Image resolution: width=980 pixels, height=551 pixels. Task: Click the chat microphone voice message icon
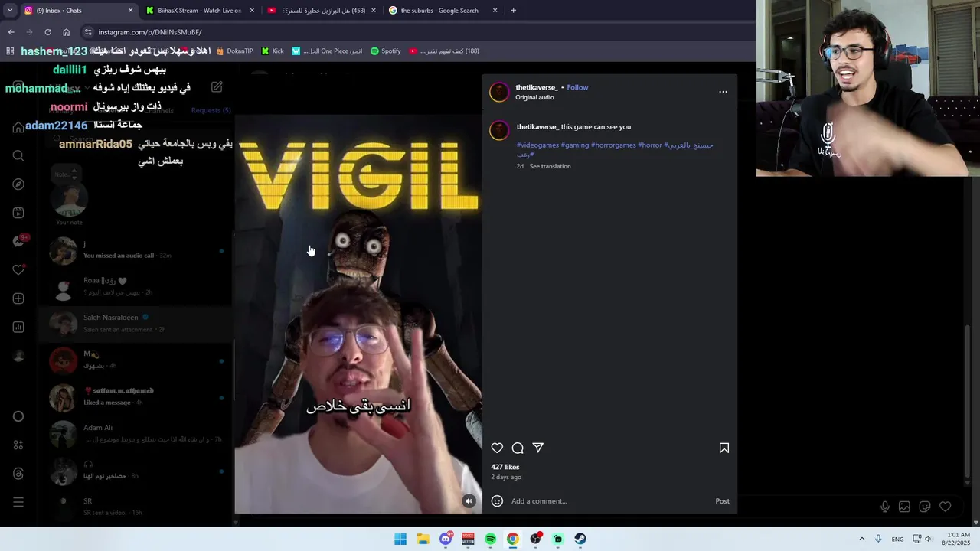coord(885,507)
